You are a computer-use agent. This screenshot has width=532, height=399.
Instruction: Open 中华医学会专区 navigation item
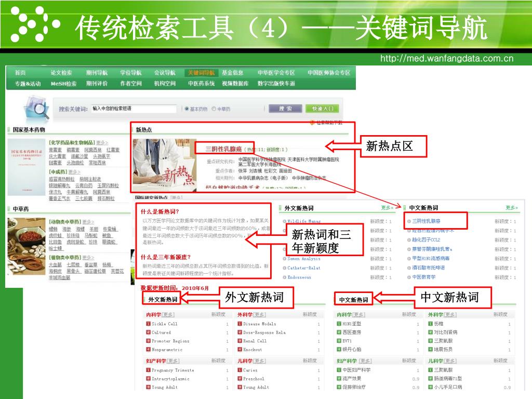click(276, 73)
